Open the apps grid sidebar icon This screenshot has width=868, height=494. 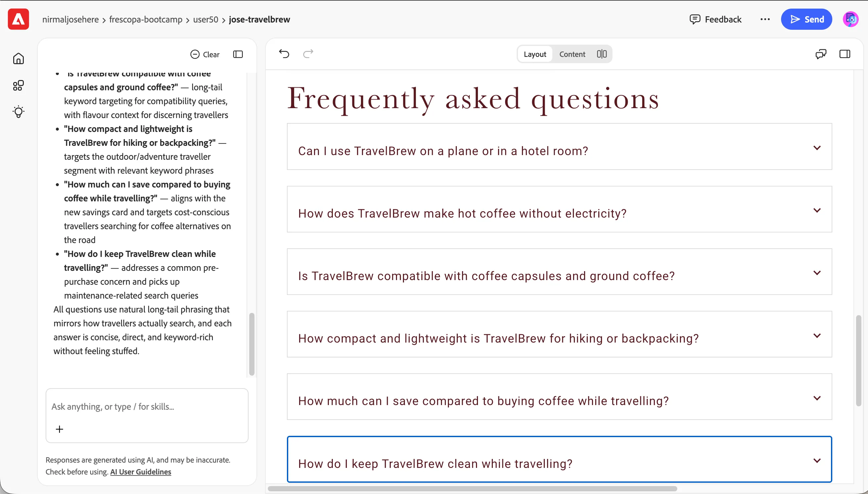point(18,85)
